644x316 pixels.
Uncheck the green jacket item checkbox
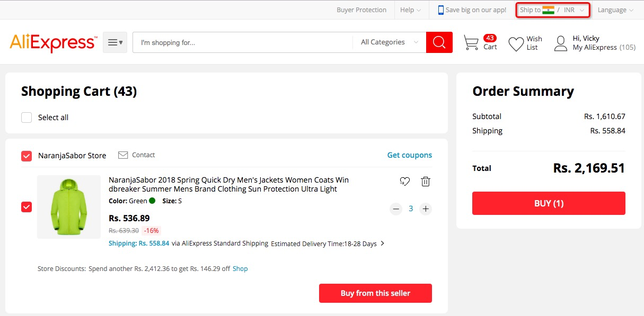(27, 207)
